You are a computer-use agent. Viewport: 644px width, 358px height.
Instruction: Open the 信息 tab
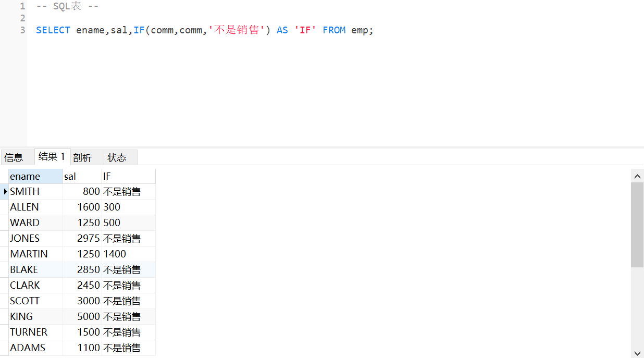[17, 157]
